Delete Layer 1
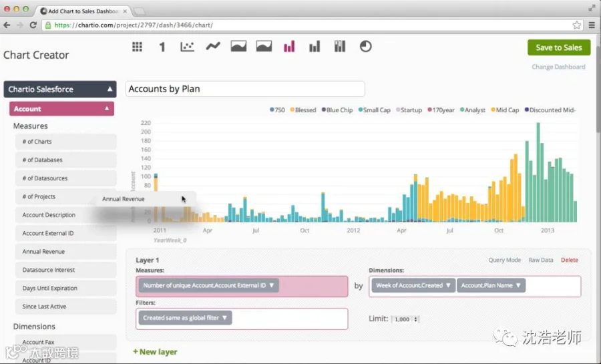 pos(569,260)
